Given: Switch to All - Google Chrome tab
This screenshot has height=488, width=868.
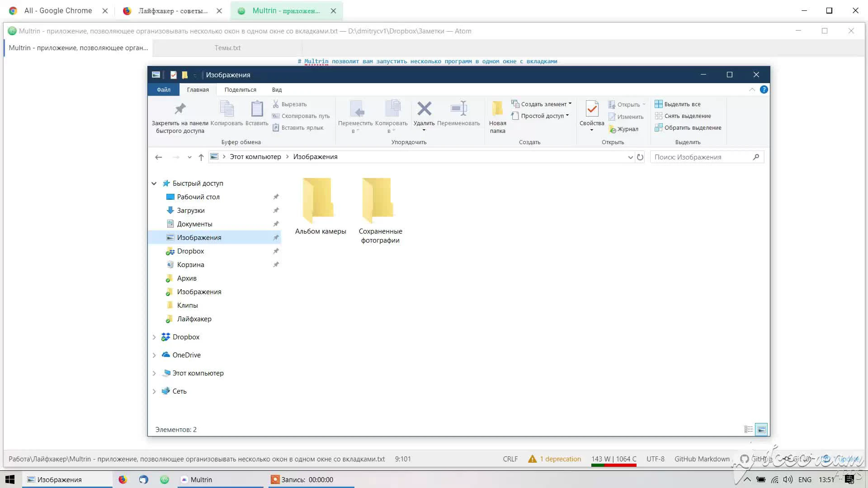Looking at the screenshot, I should [58, 11].
